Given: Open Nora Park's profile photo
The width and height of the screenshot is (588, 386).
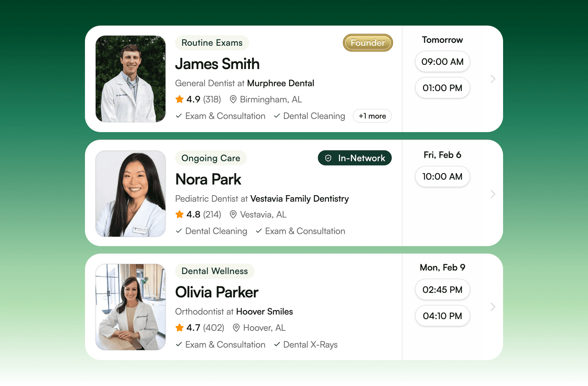Looking at the screenshot, I should pyautogui.click(x=131, y=194).
